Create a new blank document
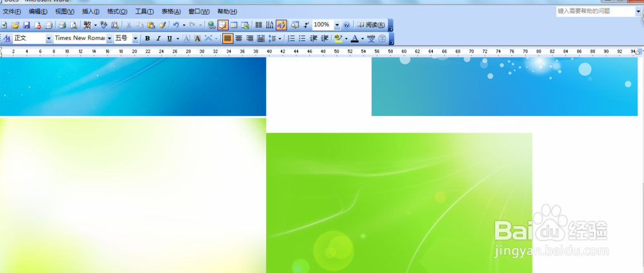The image size is (644, 273). pos(4,26)
